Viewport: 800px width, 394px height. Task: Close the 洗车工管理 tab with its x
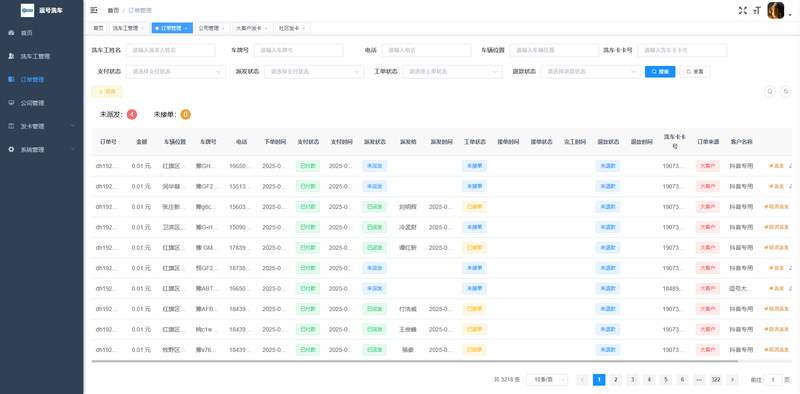pyautogui.click(x=142, y=29)
